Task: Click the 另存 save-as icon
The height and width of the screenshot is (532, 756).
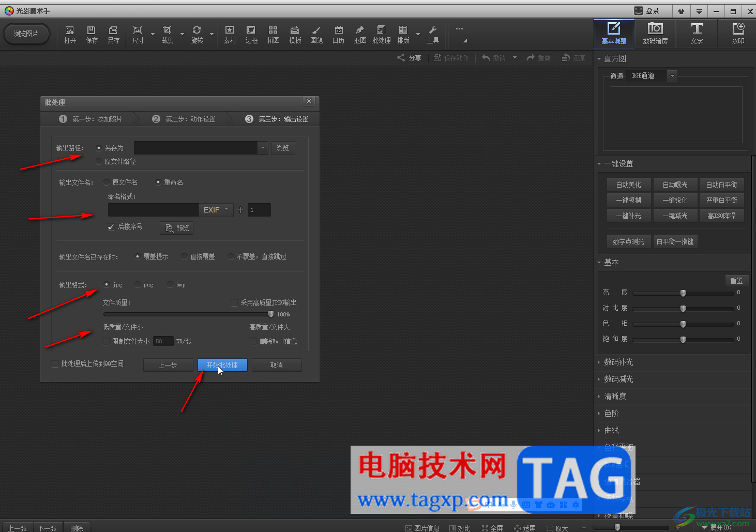Action: click(113, 35)
